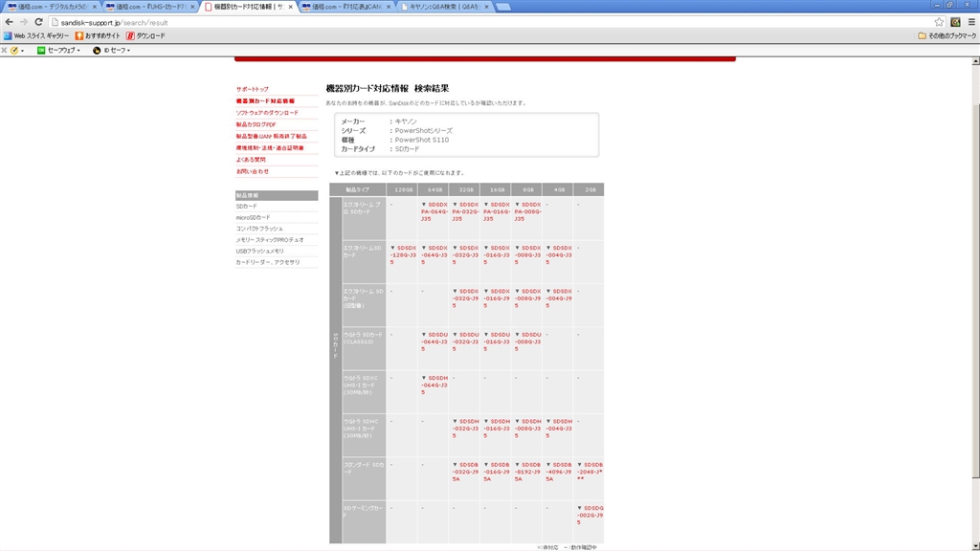Viewport: 980px width, 551px height.
Task: Open SDSDXPA-064G-J35 product link
Action: tap(434, 211)
